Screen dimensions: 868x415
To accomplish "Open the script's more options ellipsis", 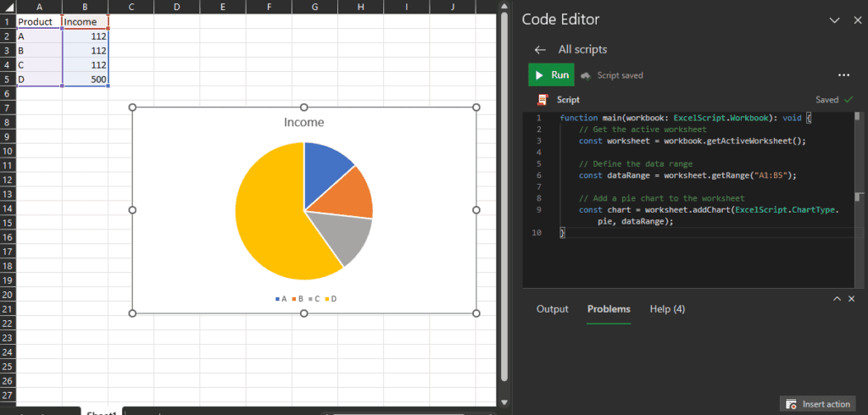I will coord(843,75).
